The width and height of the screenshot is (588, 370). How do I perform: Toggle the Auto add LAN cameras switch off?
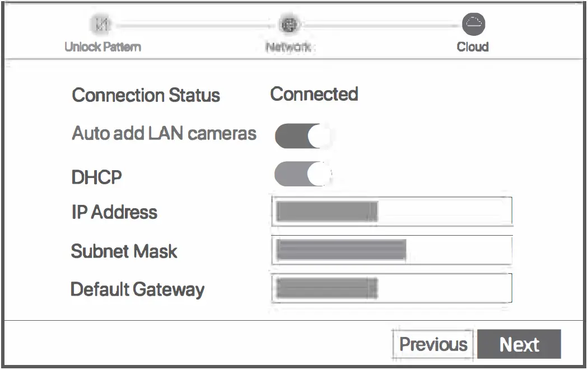pos(301,134)
